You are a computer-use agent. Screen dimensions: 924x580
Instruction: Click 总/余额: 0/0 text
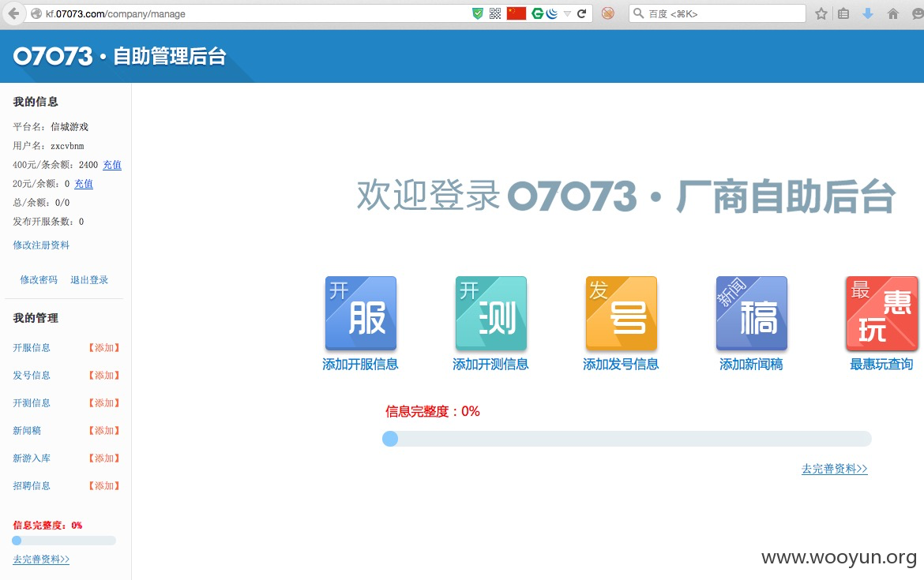(41, 203)
